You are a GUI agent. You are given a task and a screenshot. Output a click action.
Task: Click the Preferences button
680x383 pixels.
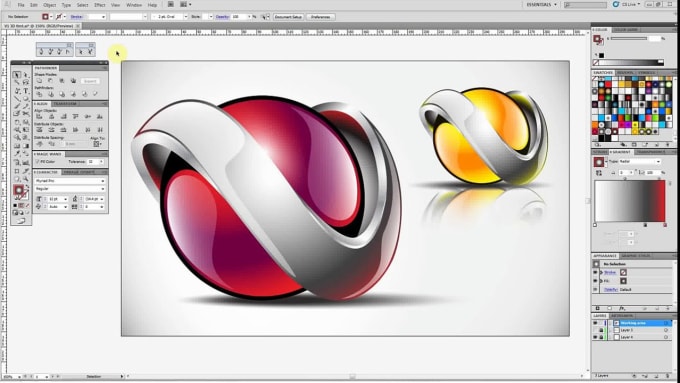321,17
